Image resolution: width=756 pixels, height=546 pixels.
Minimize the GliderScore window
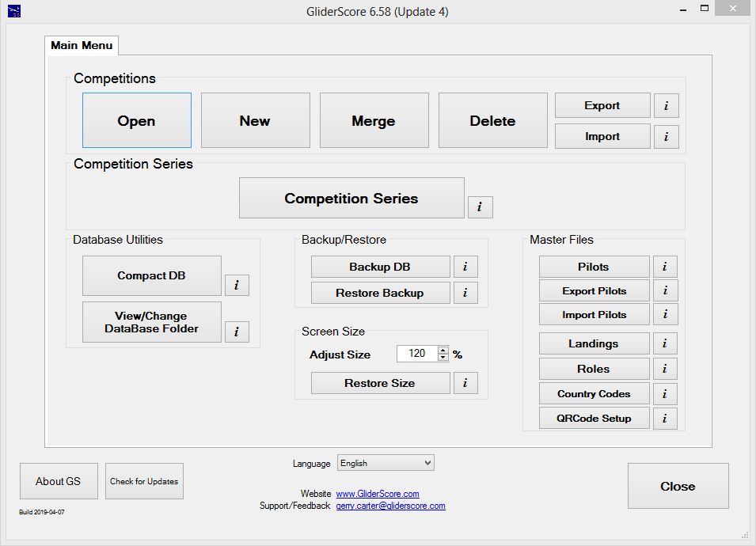click(683, 9)
